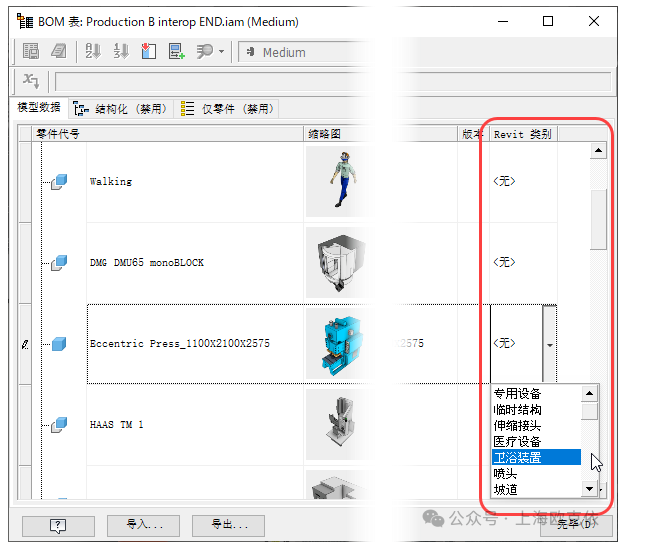Click the part icon beside Walking
660x549 pixels.
pyautogui.click(x=59, y=181)
